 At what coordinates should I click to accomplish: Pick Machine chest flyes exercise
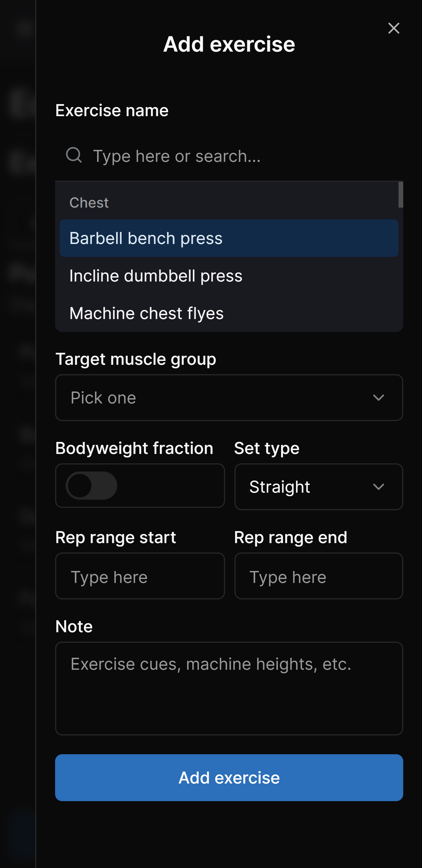[229, 313]
